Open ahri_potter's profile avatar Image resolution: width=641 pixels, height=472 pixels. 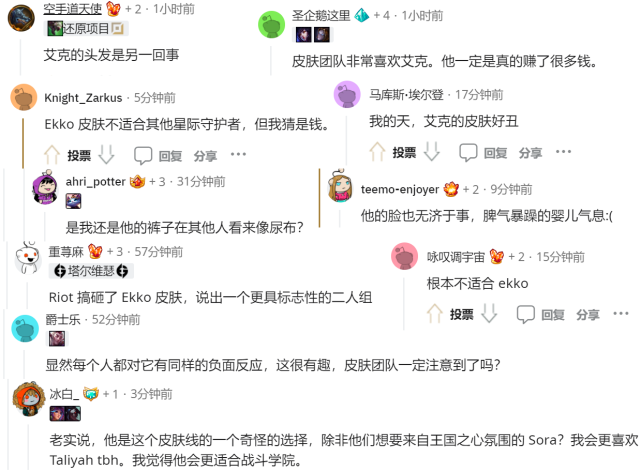coord(45,188)
